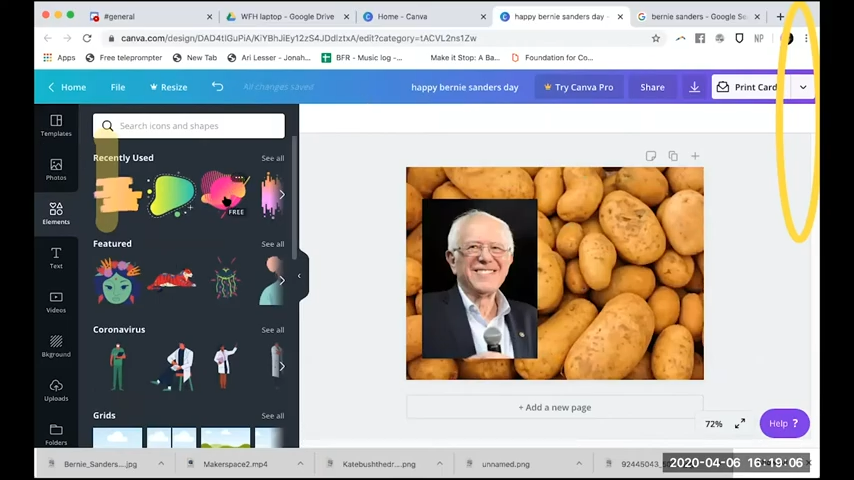The image size is (854, 480).
Task: Open the Apps bookmarks shortcut
Action: pyautogui.click(x=59, y=57)
